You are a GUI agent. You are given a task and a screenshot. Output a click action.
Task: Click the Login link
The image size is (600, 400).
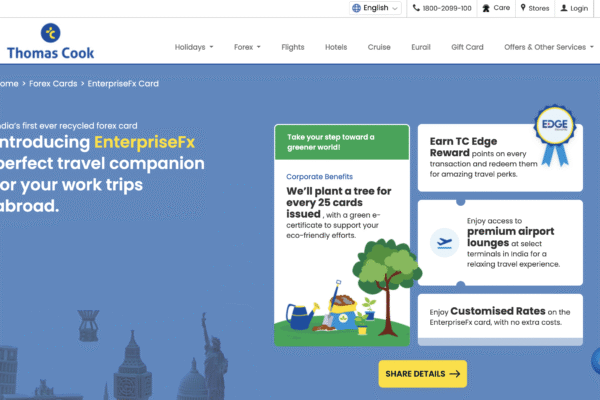(x=574, y=8)
